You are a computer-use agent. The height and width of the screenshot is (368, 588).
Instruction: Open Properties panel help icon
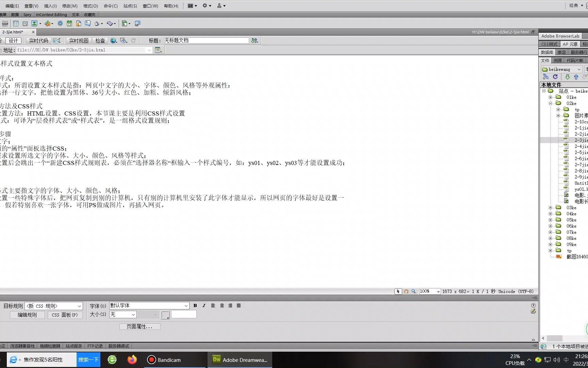533,306
